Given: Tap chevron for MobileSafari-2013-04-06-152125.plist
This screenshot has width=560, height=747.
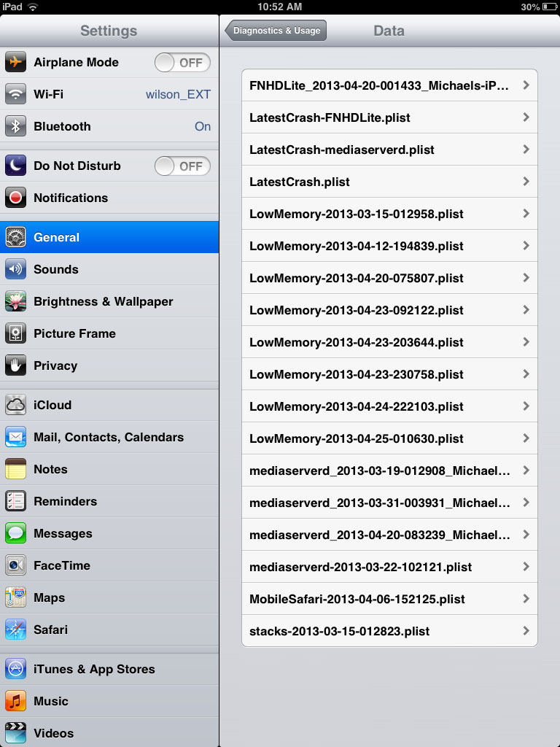Looking at the screenshot, I should click(526, 598).
